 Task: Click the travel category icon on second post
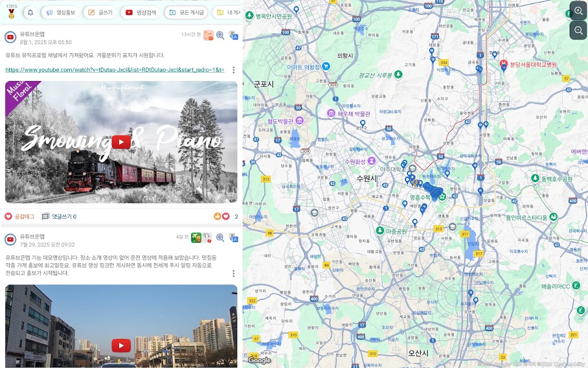click(196, 237)
